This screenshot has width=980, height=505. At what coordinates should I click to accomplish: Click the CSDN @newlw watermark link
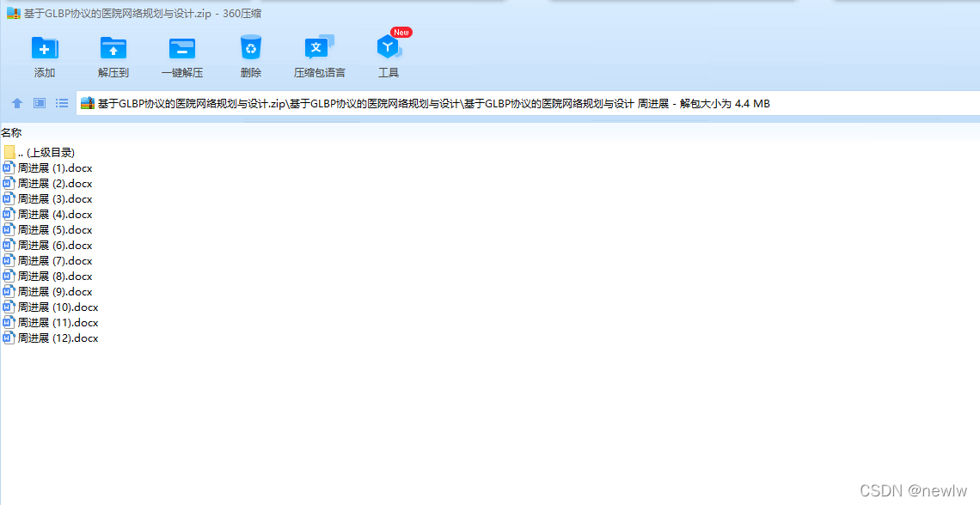click(914, 490)
